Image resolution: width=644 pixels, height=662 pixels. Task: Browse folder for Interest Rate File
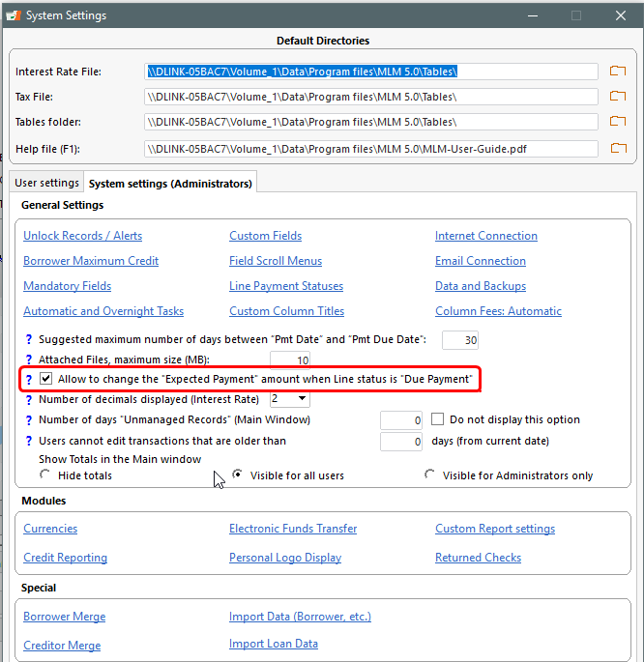coord(617,71)
